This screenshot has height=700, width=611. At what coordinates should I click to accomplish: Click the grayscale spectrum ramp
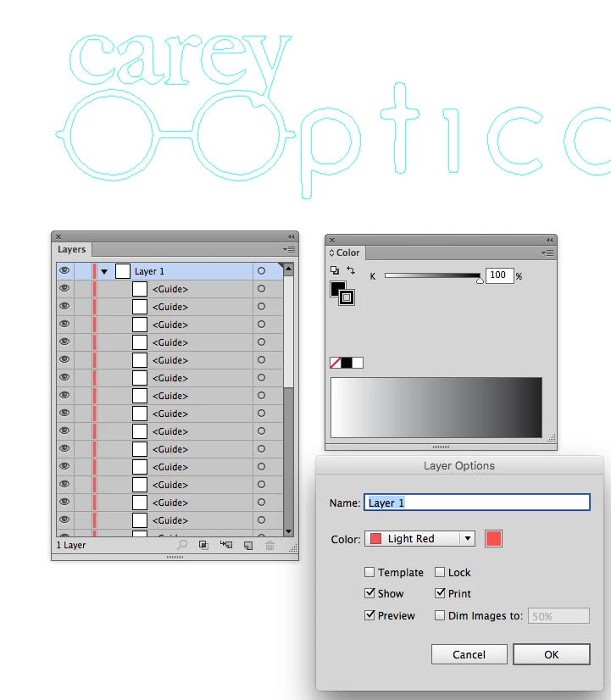(436, 407)
